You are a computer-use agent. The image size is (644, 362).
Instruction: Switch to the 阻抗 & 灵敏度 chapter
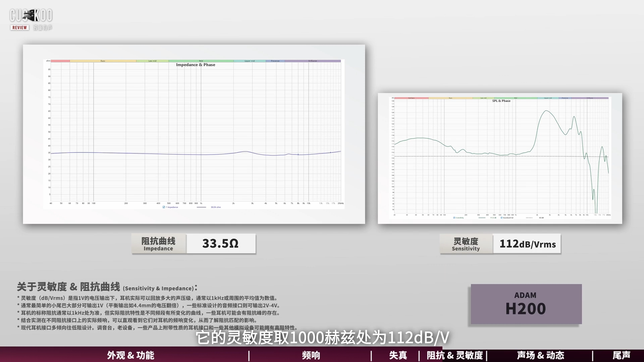pos(454,355)
